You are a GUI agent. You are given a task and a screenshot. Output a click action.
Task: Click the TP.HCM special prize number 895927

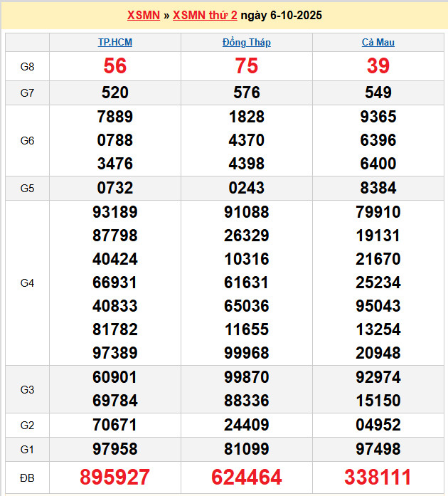115,477
